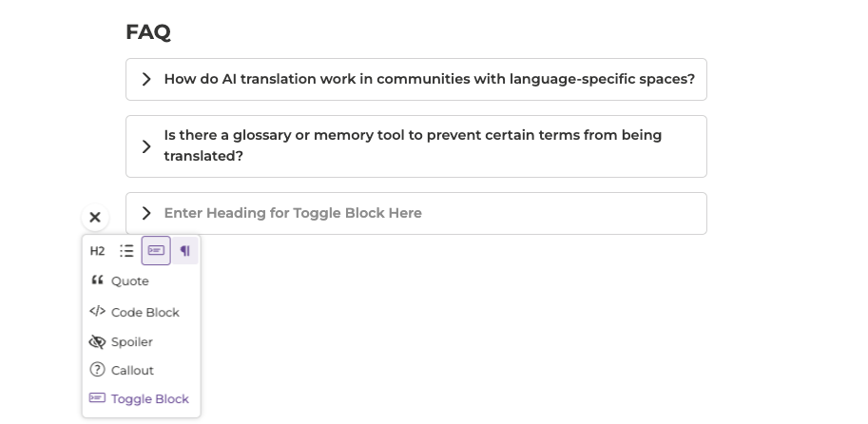This screenshot has height=424, width=868.
Task: Expand the glossary or memory tool question
Action: (146, 146)
